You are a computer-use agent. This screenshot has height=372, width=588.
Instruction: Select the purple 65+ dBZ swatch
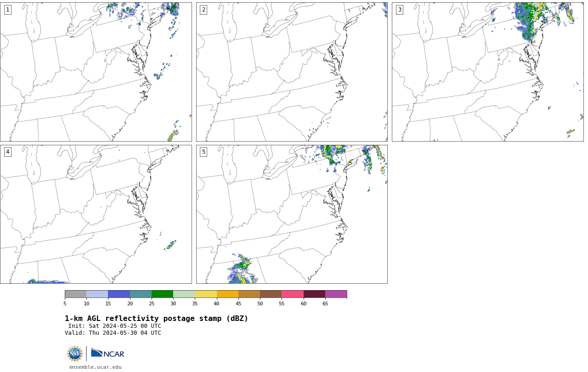click(x=336, y=294)
